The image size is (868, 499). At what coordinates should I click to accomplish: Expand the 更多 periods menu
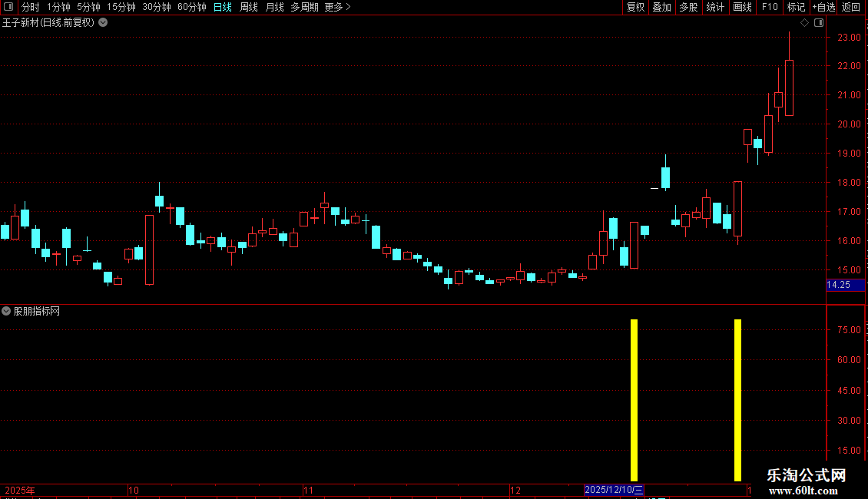tap(337, 7)
